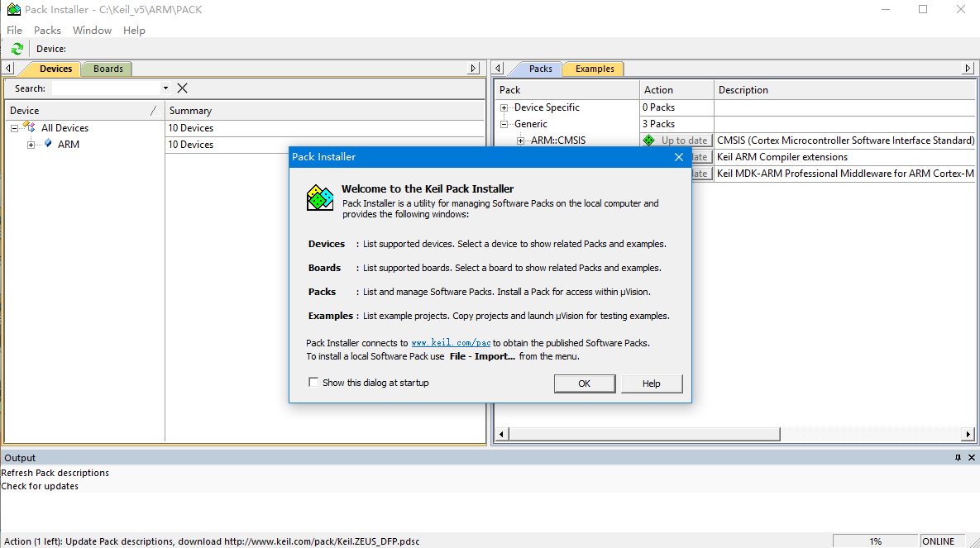Click the Summary column header
This screenshot has width=980, height=548.
pyautogui.click(x=325, y=111)
